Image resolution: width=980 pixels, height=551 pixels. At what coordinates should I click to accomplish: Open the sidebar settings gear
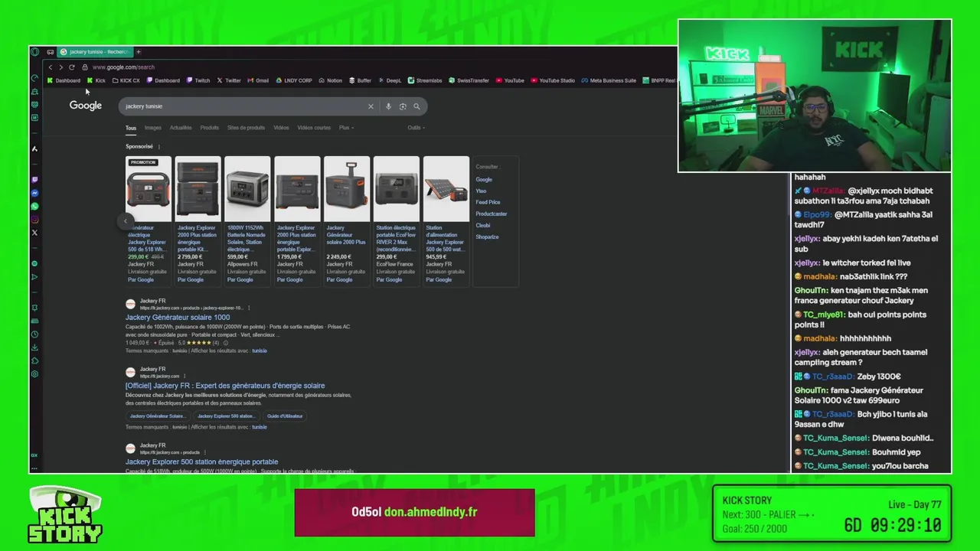tap(34, 374)
